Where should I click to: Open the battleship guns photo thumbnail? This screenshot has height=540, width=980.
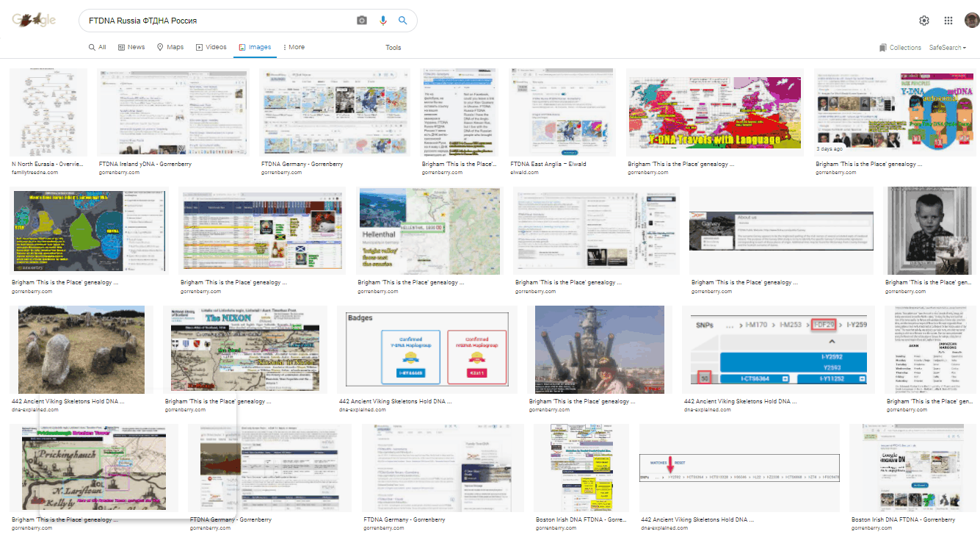[x=600, y=350]
